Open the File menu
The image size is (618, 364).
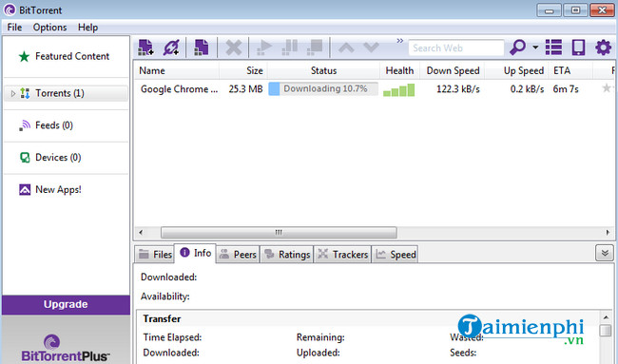14,28
